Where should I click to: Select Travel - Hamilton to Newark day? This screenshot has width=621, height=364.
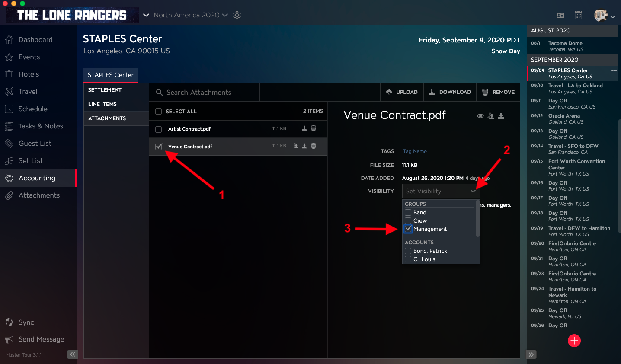(x=573, y=295)
